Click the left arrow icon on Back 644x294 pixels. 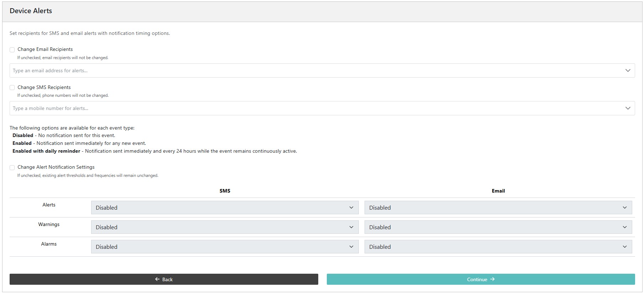tap(157, 279)
